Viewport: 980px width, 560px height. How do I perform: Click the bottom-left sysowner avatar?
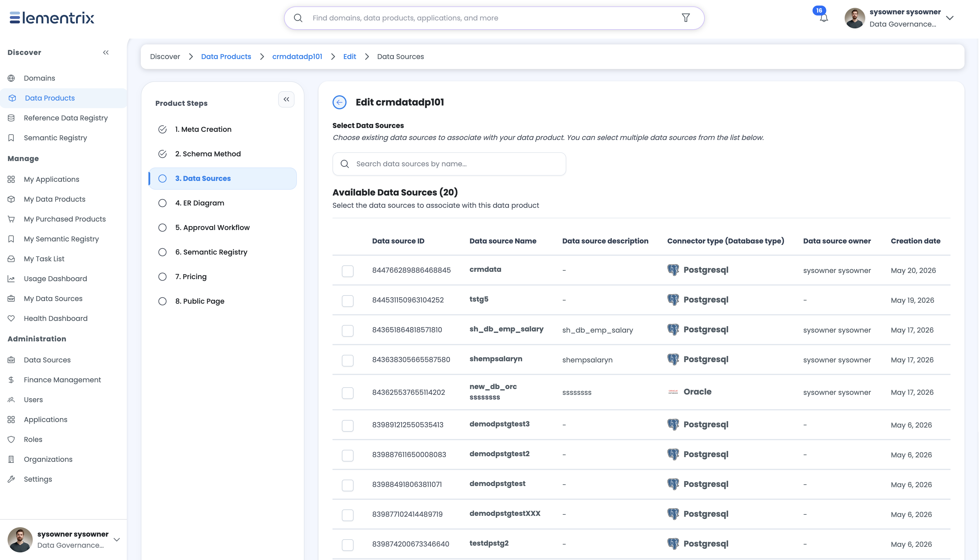(x=20, y=540)
